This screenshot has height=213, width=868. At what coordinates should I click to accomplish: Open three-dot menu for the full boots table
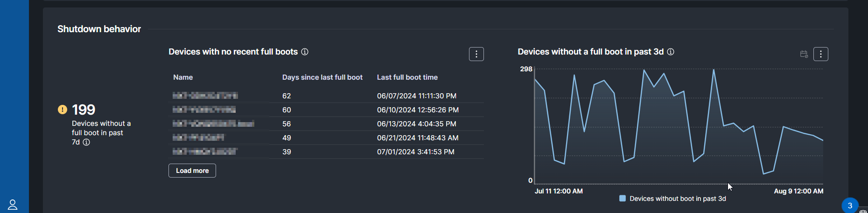pos(476,54)
